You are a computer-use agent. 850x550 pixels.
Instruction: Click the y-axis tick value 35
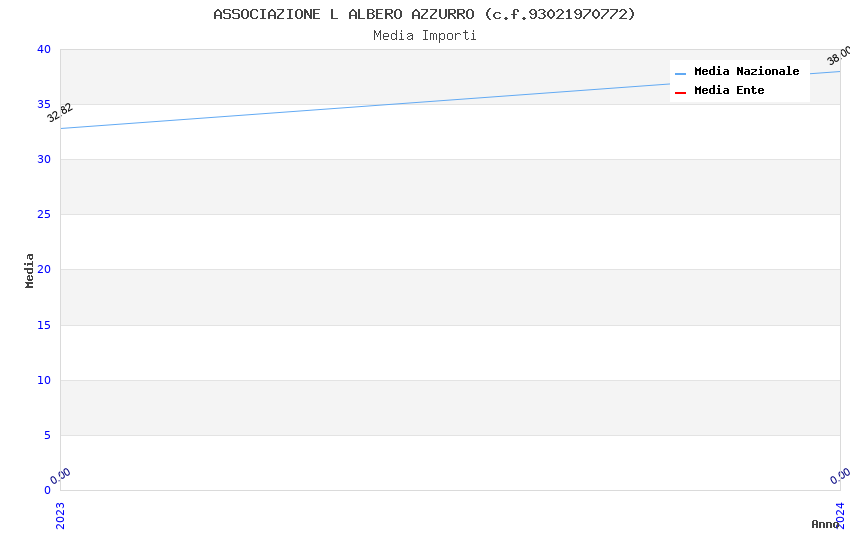point(44,104)
